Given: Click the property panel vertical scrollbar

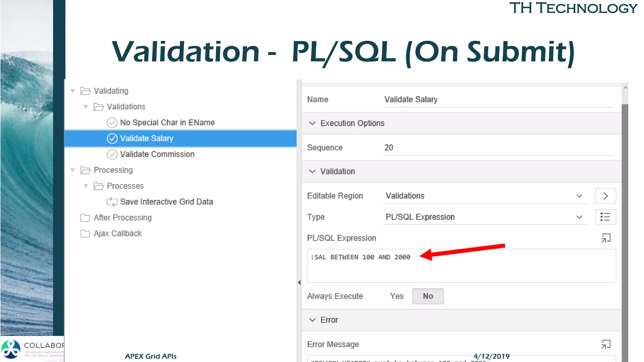Looking at the screenshot, I should [x=625, y=233].
